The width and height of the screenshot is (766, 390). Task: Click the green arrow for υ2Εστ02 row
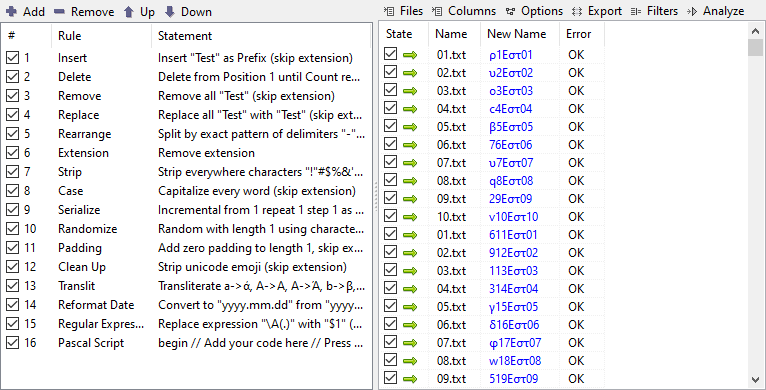point(410,73)
